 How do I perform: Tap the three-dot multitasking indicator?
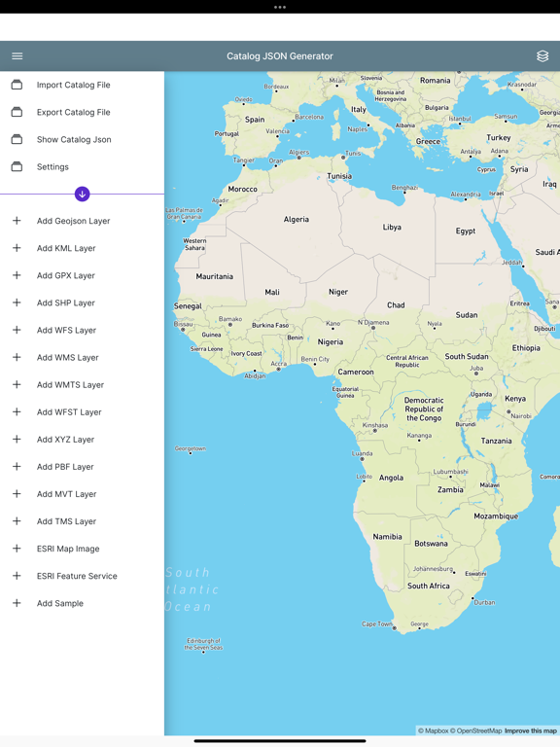pyautogui.click(x=280, y=7)
